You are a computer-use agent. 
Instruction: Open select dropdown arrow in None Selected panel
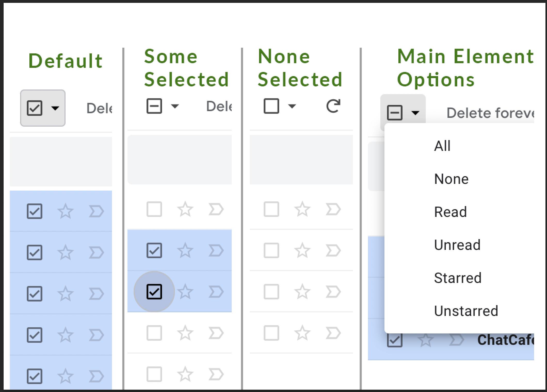[292, 106]
